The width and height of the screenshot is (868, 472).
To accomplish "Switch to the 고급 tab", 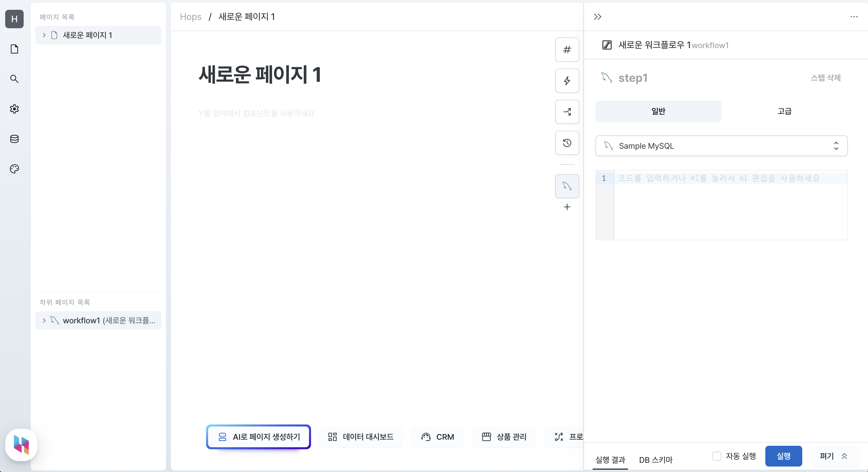I will 784,111.
